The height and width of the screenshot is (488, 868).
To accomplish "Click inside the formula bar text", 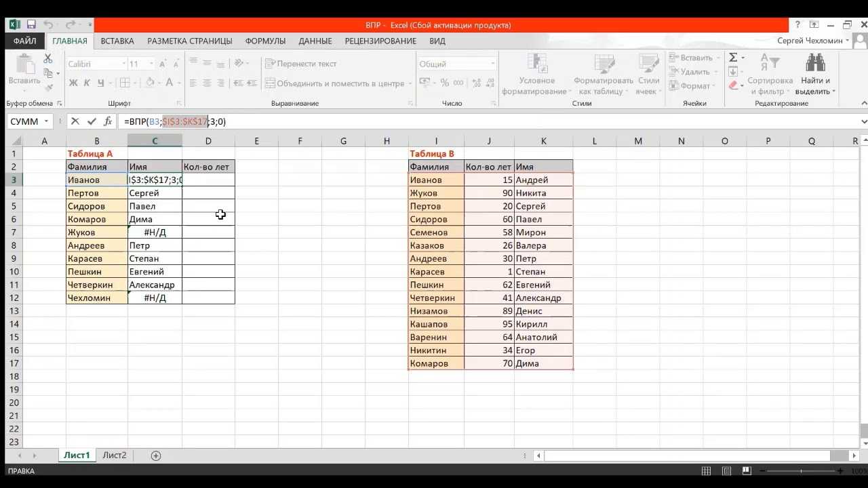I will coord(175,122).
